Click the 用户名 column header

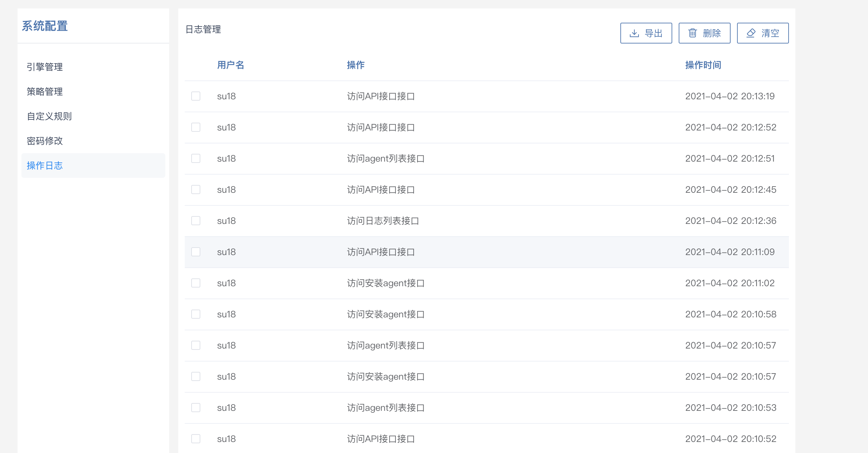[230, 65]
